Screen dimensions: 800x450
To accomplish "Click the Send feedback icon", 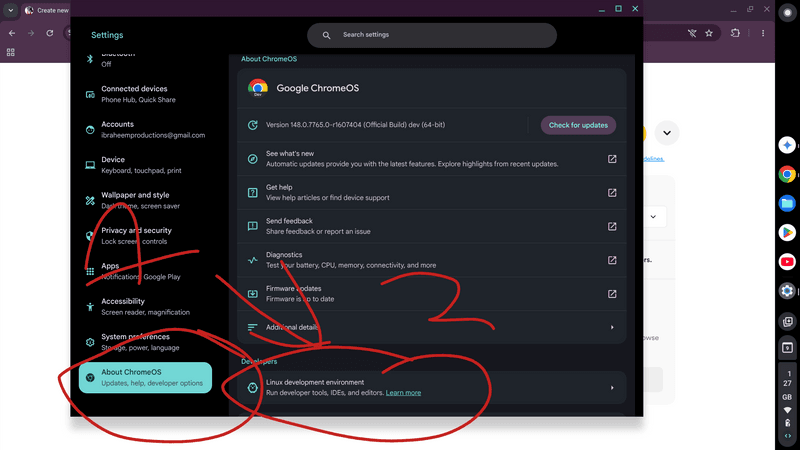I will 253,227.
